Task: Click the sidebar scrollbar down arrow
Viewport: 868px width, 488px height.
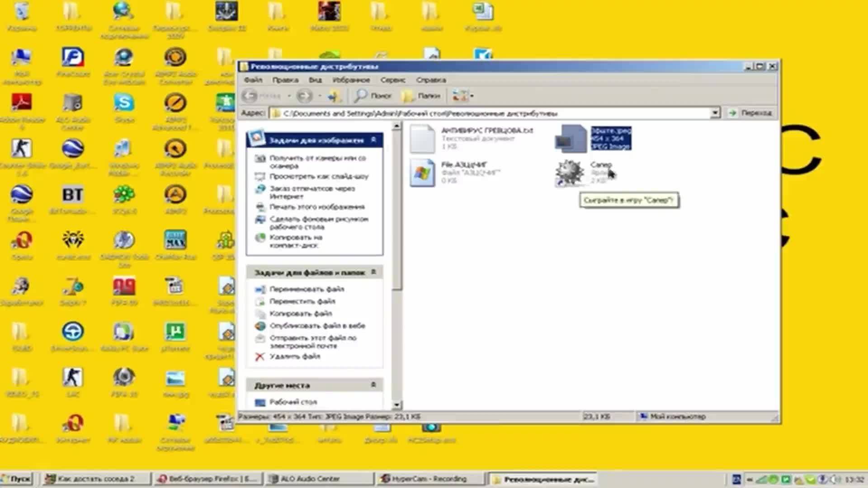Action: pos(396,405)
